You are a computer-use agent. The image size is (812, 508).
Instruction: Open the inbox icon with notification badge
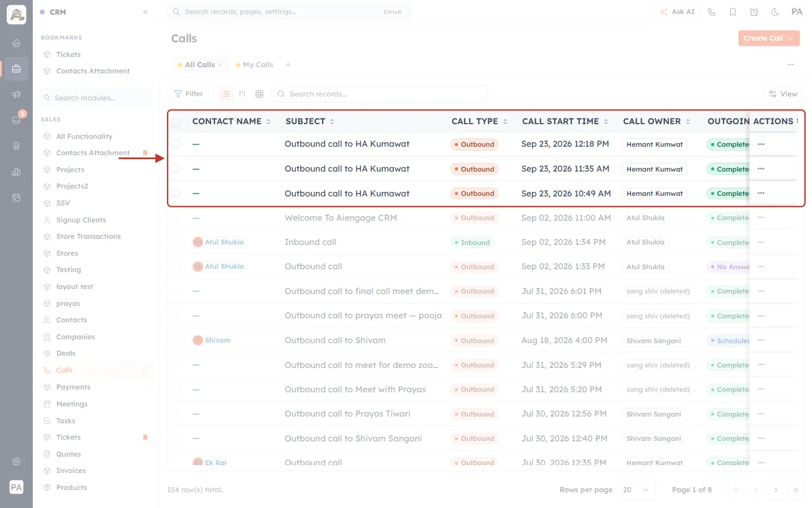[16, 120]
